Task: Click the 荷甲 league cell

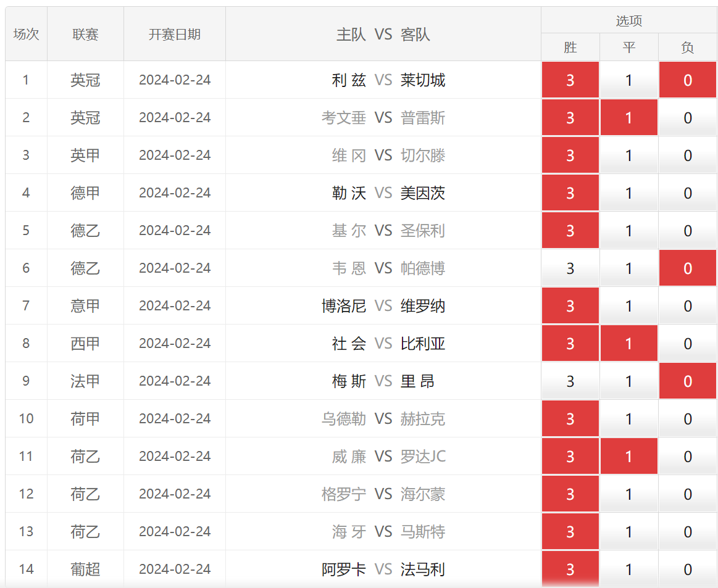Action: coord(85,418)
